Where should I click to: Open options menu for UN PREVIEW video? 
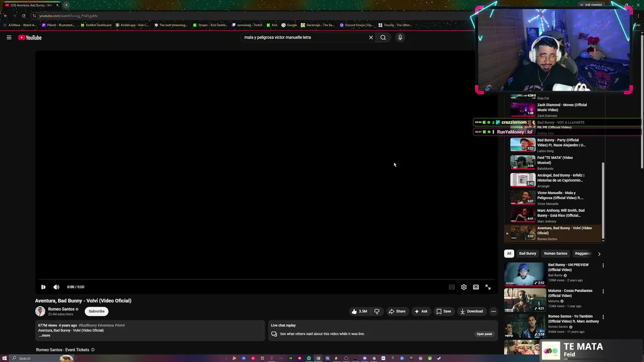603,265
